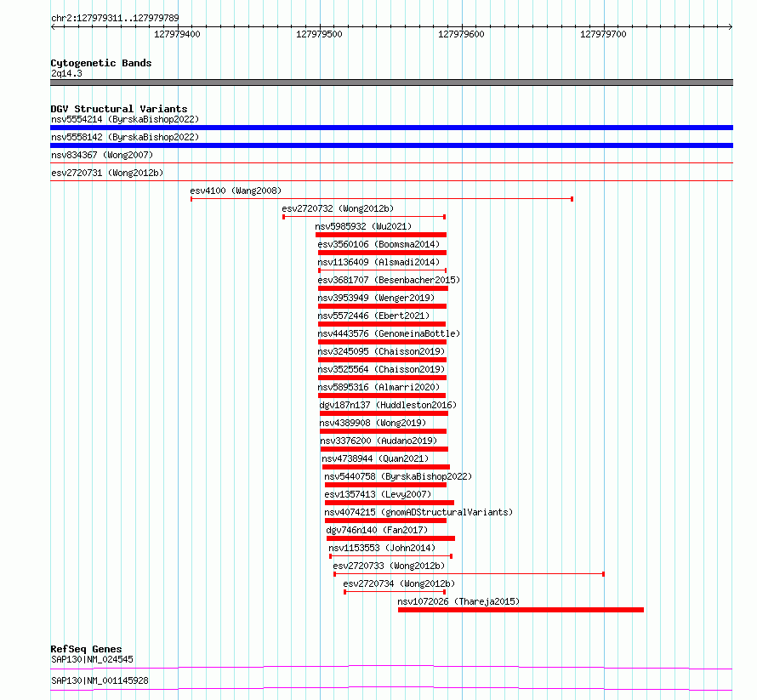Image resolution: width=757 pixels, height=700 pixels.
Task: Open variant nsv5558142 (ByrskaBishop2022)
Action: pyautogui.click(x=125, y=137)
